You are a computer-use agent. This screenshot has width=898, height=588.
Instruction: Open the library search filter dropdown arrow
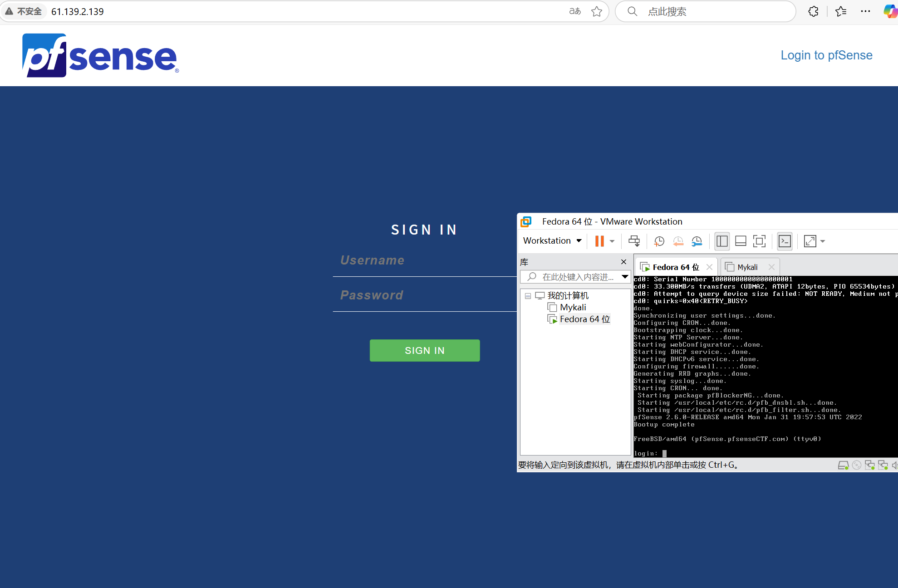tap(625, 276)
